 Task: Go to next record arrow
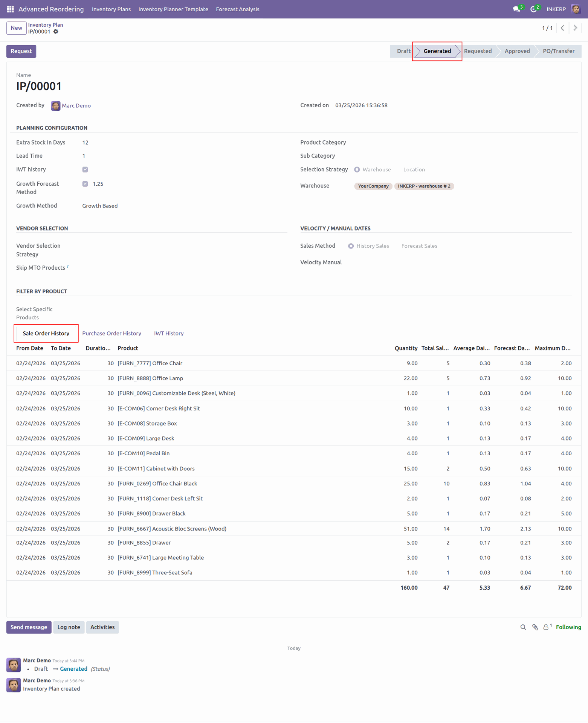(x=575, y=28)
